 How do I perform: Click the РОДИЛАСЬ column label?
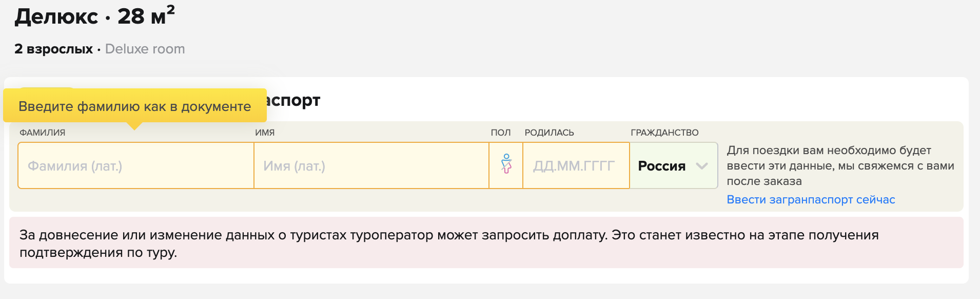(x=549, y=133)
